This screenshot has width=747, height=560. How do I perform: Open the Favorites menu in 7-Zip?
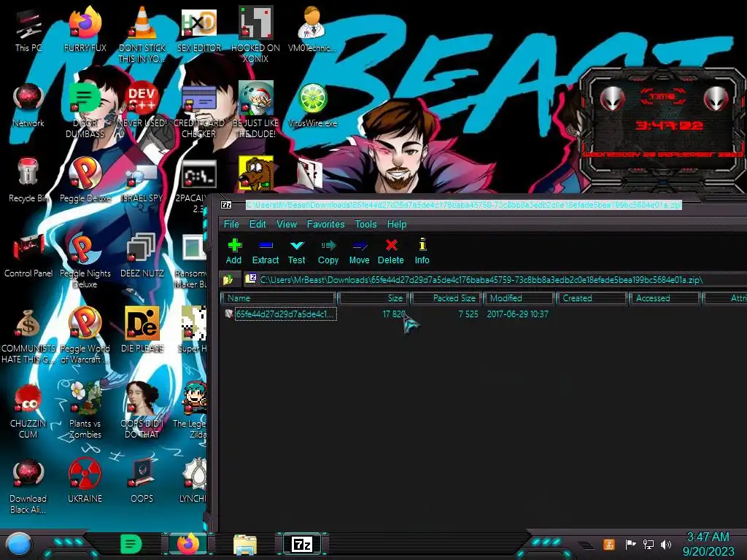click(326, 225)
